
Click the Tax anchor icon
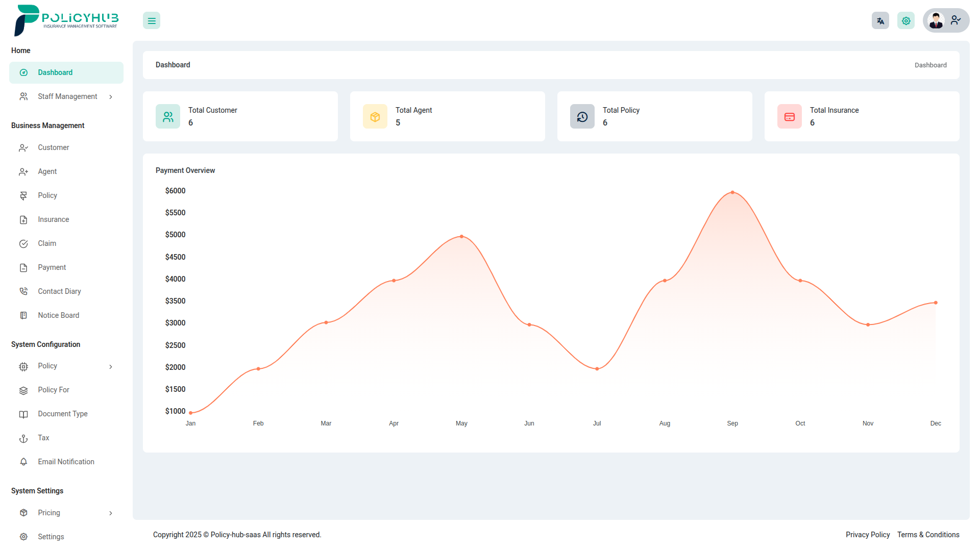point(23,438)
